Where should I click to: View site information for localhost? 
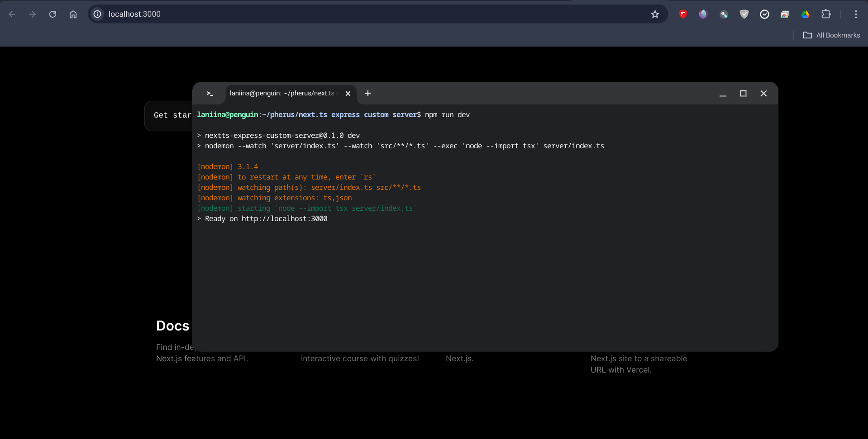pyautogui.click(x=97, y=14)
